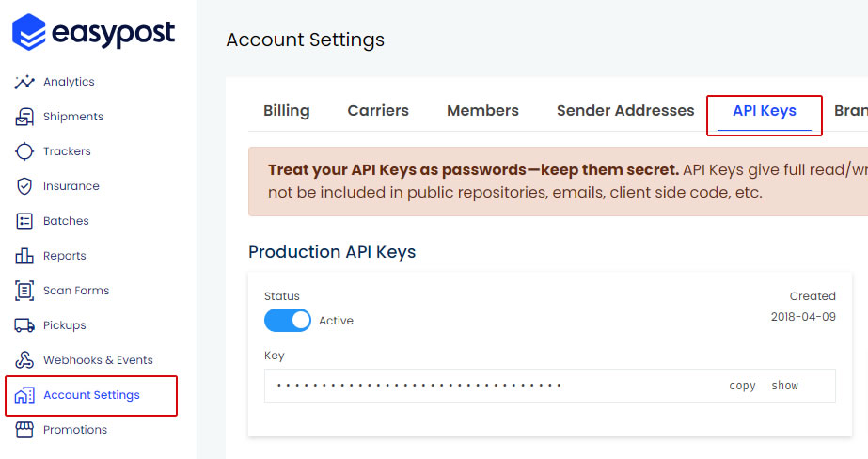Screen dimensions: 868x459
Task: Click the 'keep them secret' warning text
Action: [610, 169]
